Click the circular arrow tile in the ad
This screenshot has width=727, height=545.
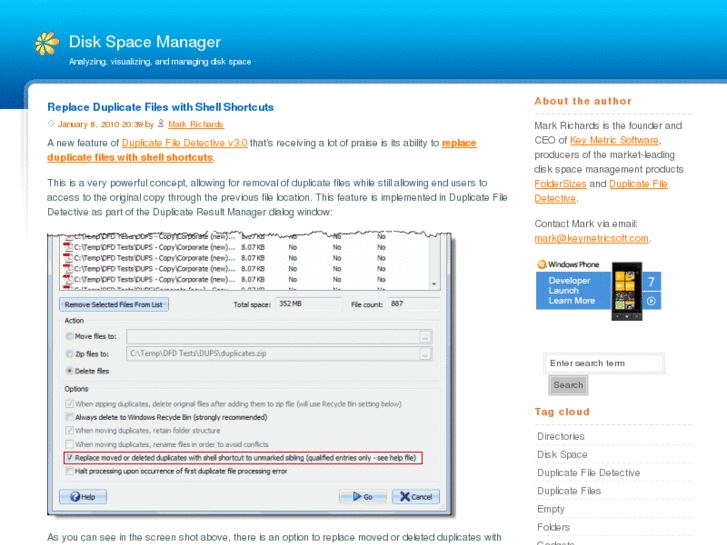pyautogui.click(x=651, y=301)
